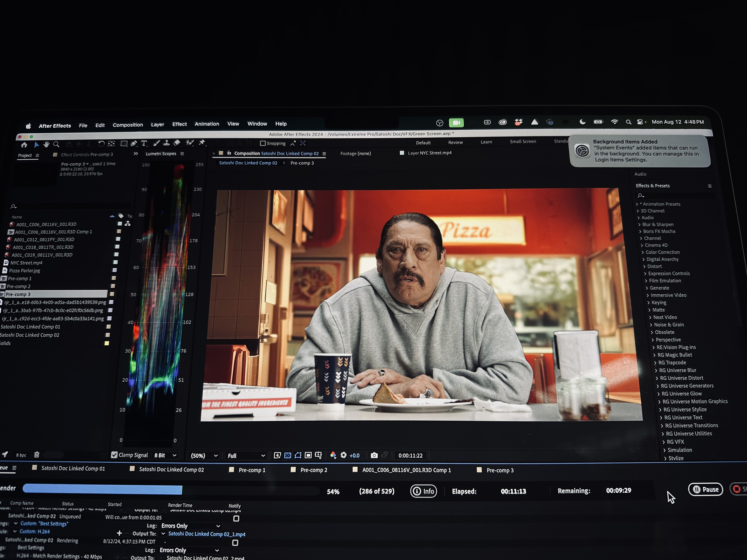
Task: Enable the Snapping checkbox
Action: (x=263, y=144)
